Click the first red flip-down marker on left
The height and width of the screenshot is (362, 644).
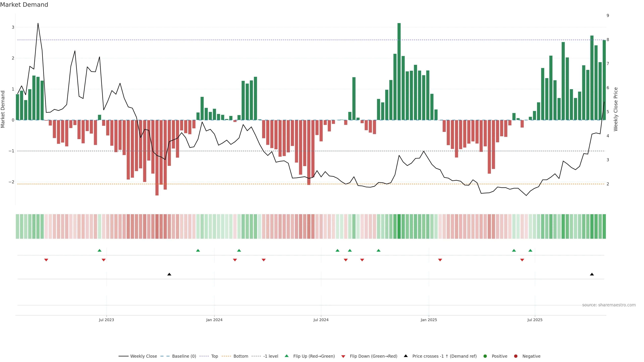point(46,260)
